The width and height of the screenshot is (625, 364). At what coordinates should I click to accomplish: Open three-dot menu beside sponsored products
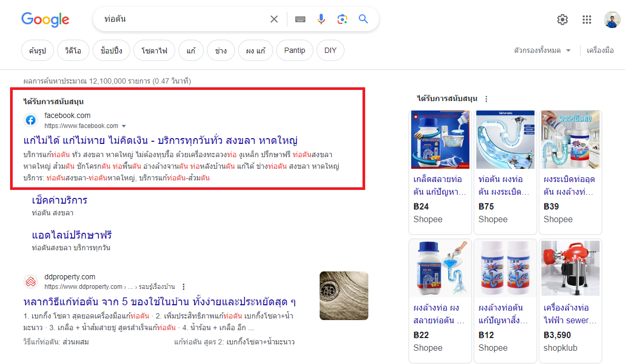(486, 99)
